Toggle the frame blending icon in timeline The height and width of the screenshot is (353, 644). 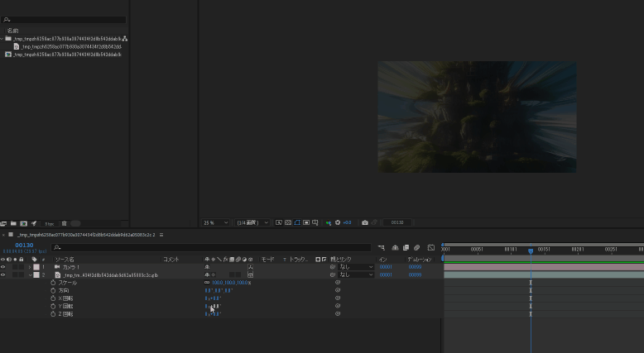[406, 248]
